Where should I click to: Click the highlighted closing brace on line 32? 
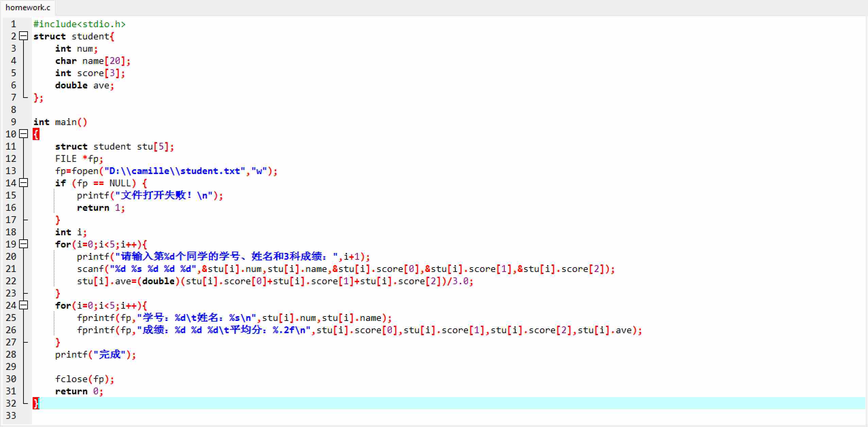36,403
